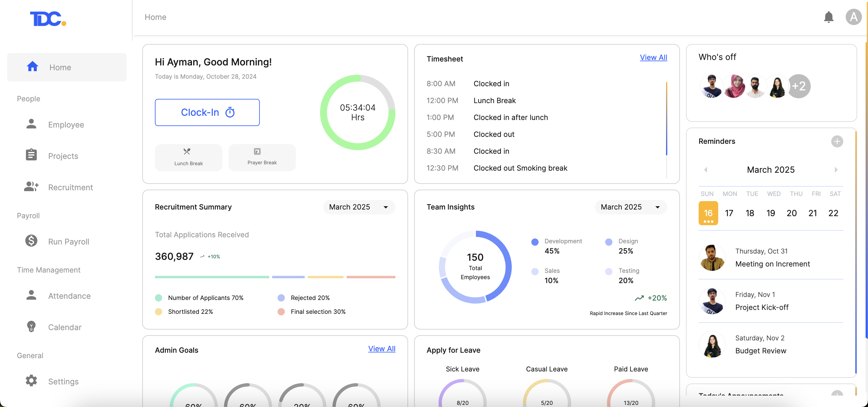Select date 19 in the reminders calendar

click(770, 213)
